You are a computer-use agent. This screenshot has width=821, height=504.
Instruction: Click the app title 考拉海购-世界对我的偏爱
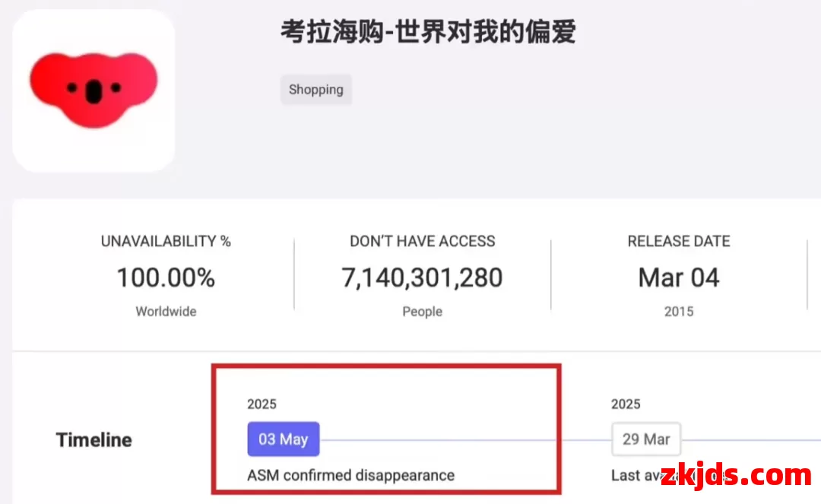coord(428,31)
